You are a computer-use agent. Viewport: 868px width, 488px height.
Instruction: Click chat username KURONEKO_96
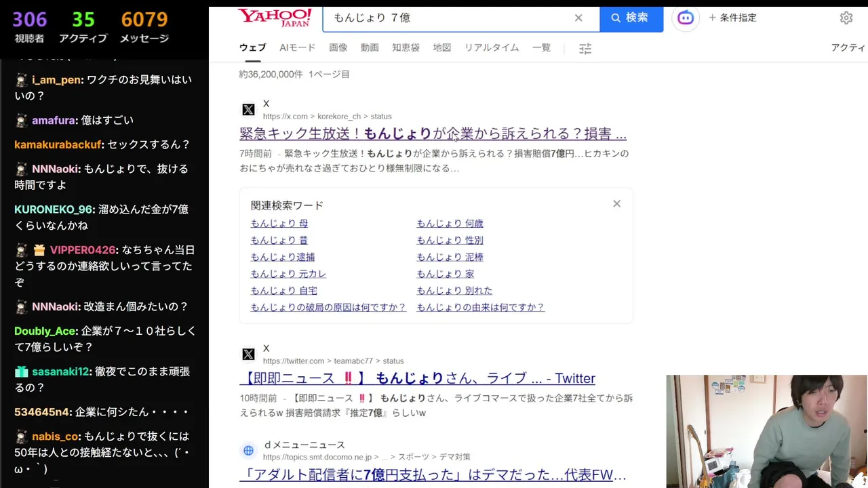54,209
